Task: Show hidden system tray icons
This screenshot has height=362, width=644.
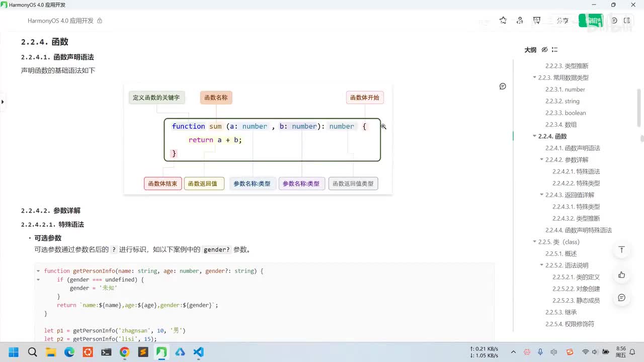Action: tap(513, 352)
